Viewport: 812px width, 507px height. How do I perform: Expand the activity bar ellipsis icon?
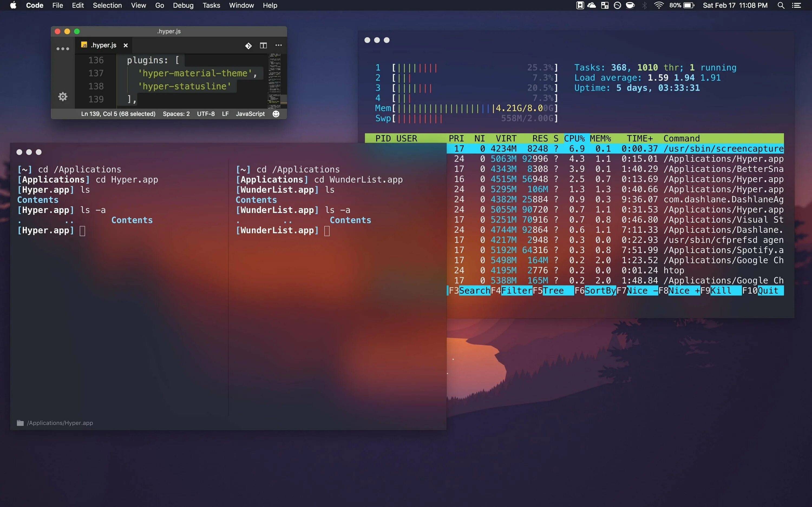click(x=63, y=49)
